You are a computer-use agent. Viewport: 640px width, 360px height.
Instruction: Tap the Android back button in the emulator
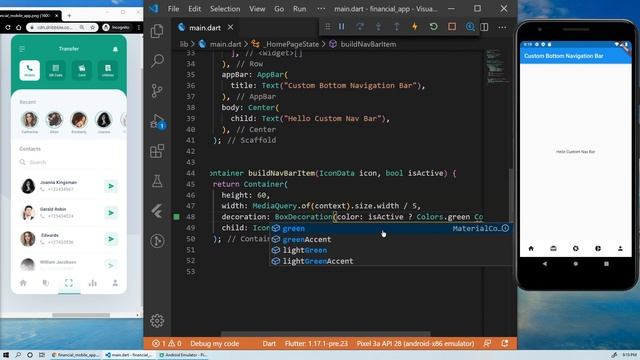pyautogui.click(x=544, y=264)
